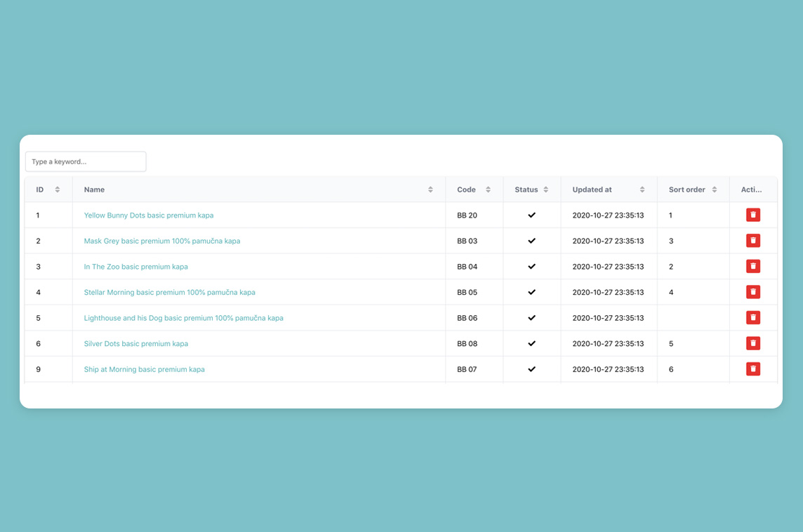Click sort order value in Mask Grey row
Viewport: 803px width, 532px height.
[x=671, y=241]
